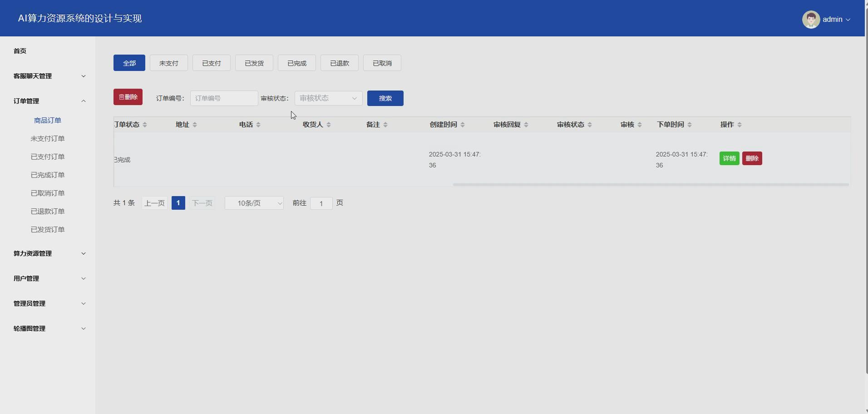Click the 搜索 search button
Viewport: 868px width, 414px height.
[x=385, y=98]
